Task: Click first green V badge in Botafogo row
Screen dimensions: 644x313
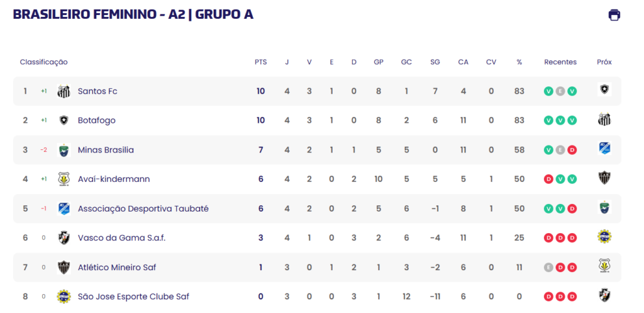Action: click(x=548, y=120)
